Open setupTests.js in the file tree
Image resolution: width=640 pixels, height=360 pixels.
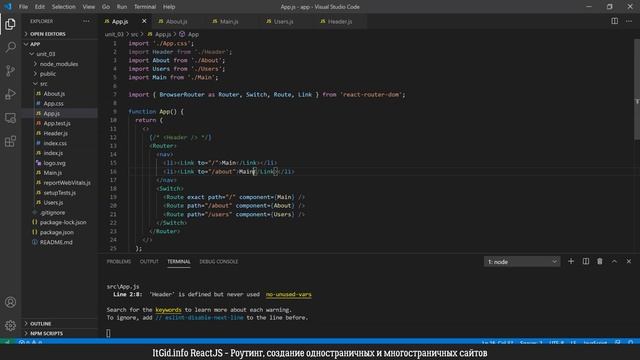[60, 193]
